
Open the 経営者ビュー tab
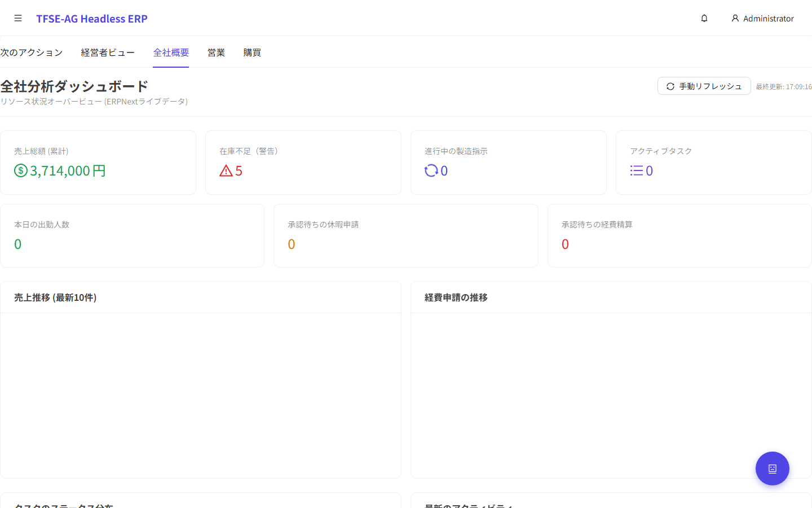point(108,52)
